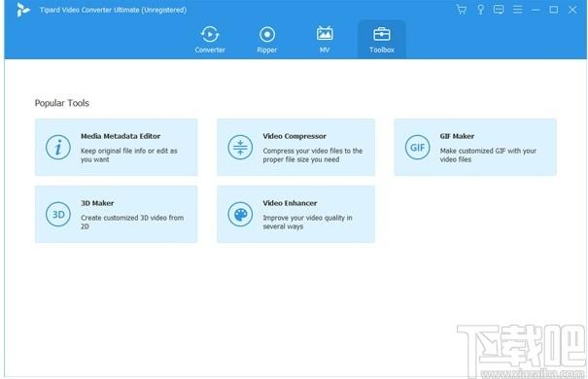Switch to the Ripper tab
The width and height of the screenshot is (588, 379).
267,40
